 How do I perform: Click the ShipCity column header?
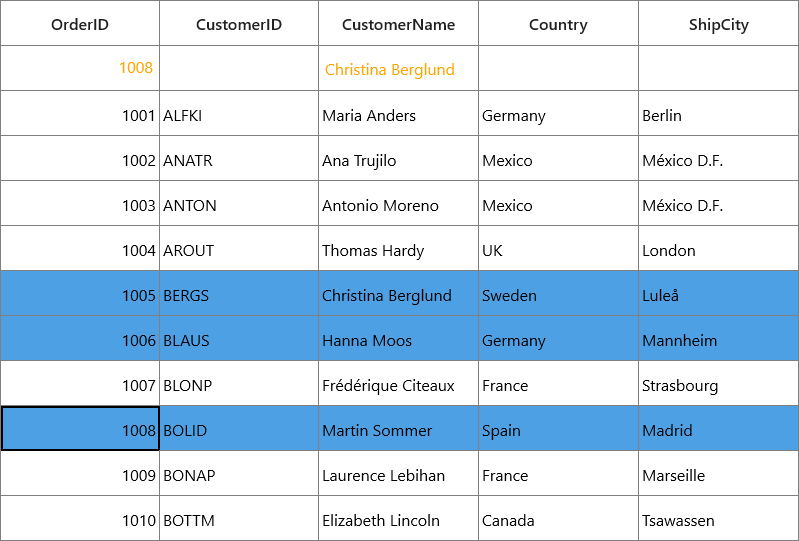pos(718,23)
